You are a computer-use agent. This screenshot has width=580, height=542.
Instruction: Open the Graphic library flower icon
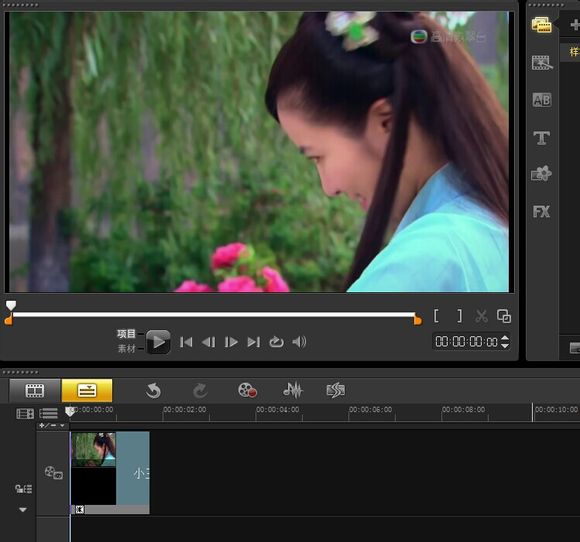pyautogui.click(x=542, y=173)
